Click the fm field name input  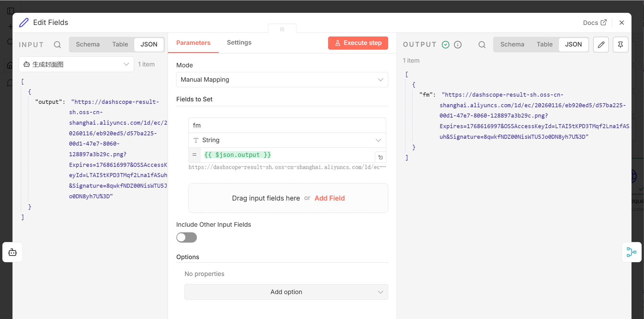(287, 125)
